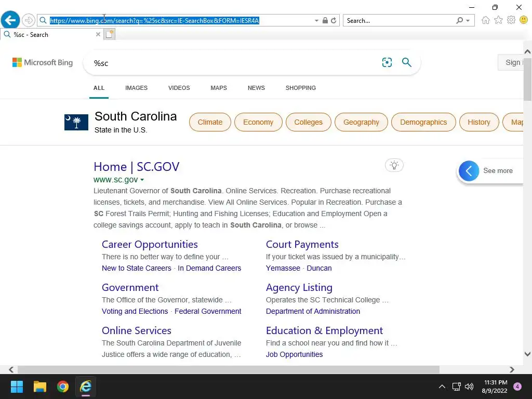Open the Yemassee link

pyautogui.click(x=283, y=268)
